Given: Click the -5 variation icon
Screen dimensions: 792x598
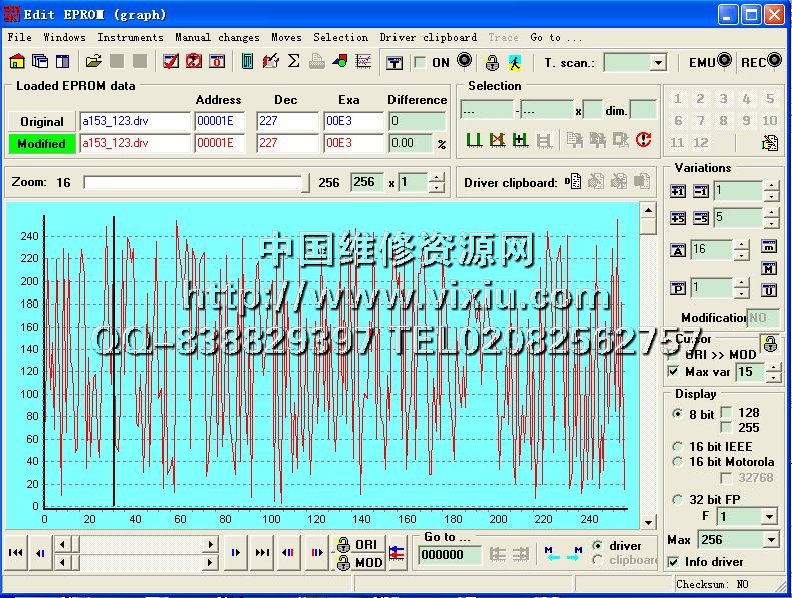Looking at the screenshot, I should [x=700, y=218].
